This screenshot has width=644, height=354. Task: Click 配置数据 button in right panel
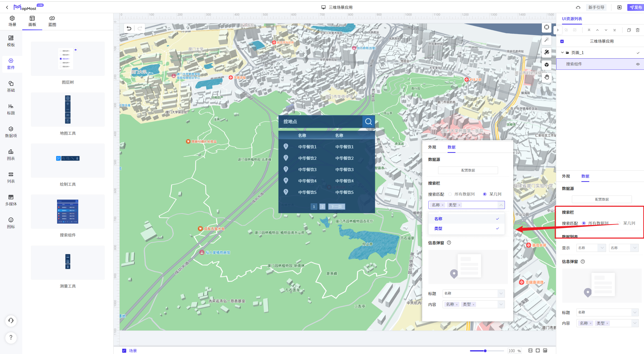coord(602,200)
